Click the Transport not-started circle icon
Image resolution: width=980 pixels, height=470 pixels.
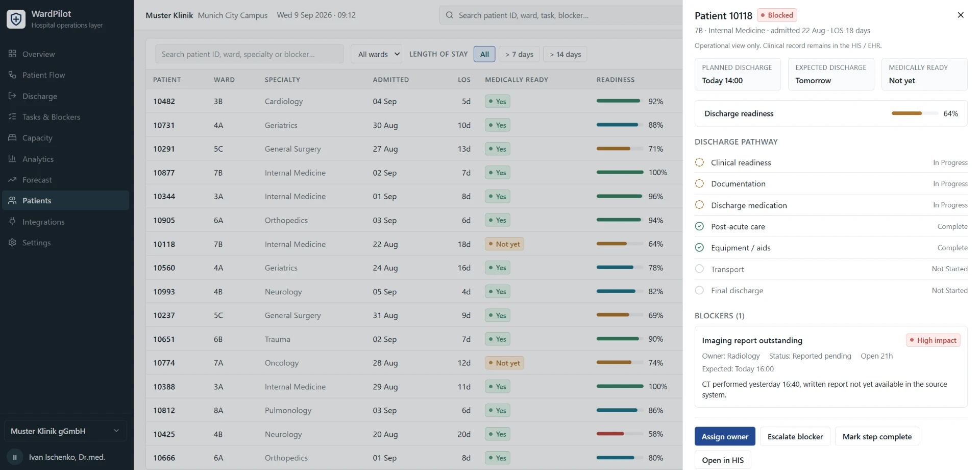[699, 269]
